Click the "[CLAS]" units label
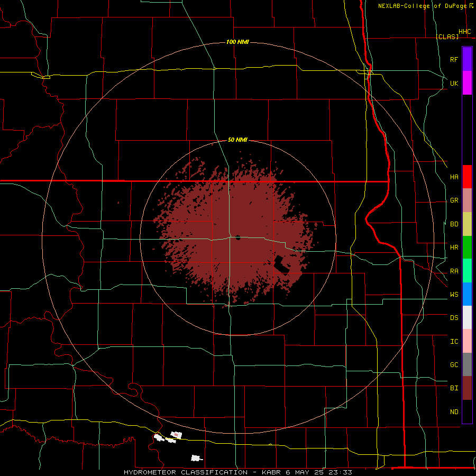 [x=447, y=36]
